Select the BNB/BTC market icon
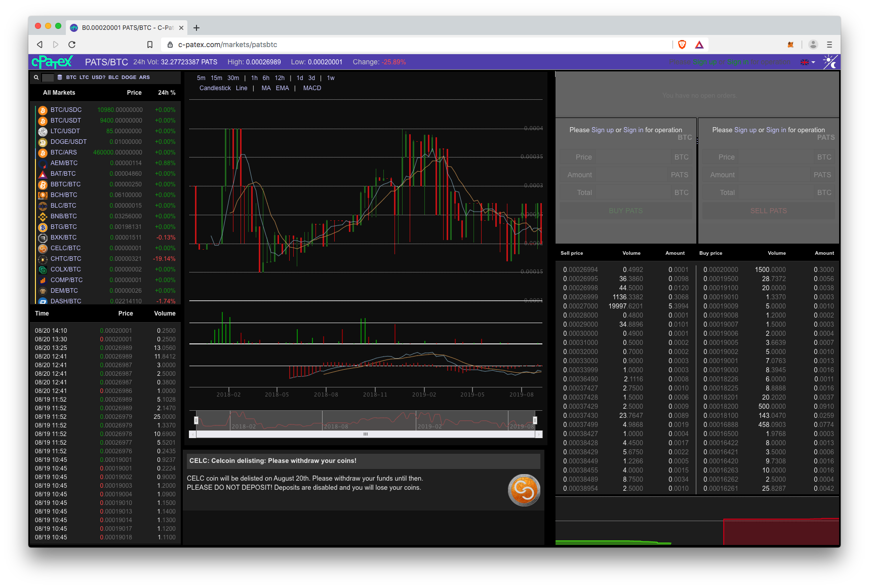Image resolution: width=869 pixels, height=588 pixels. point(43,216)
